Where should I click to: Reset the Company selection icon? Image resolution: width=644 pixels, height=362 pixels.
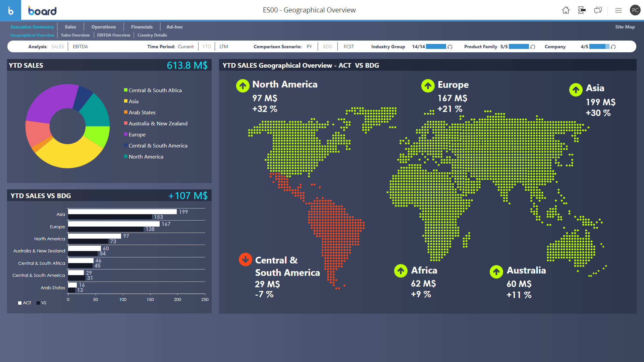[613, 47]
